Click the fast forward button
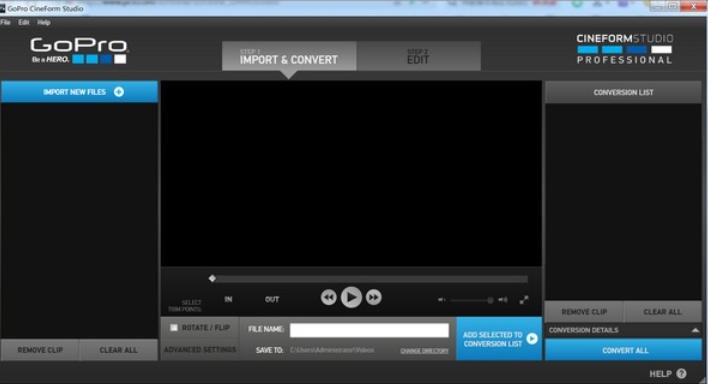The width and height of the screenshot is (708, 384). click(x=373, y=297)
